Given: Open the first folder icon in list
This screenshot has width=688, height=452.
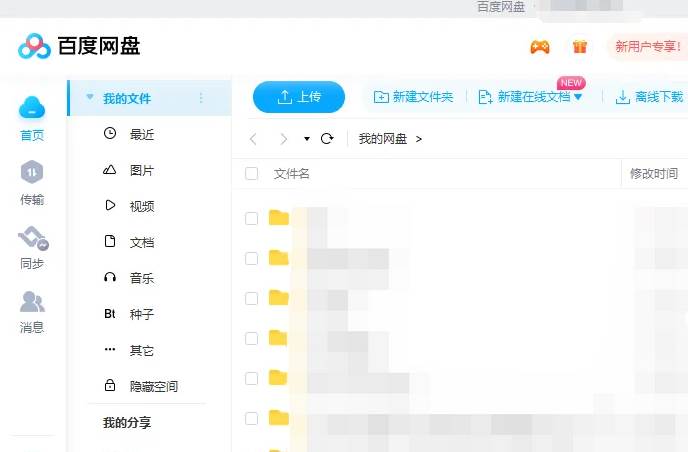Looking at the screenshot, I should click(279, 217).
